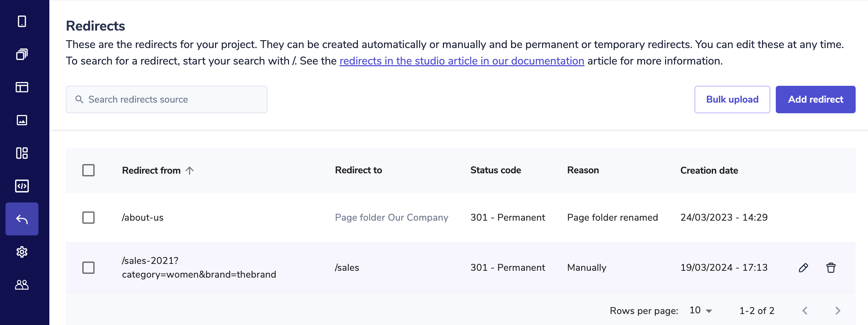Toggle the select-all checkbox in table header
The width and height of the screenshot is (868, 325).
click(x=88, y=170)
